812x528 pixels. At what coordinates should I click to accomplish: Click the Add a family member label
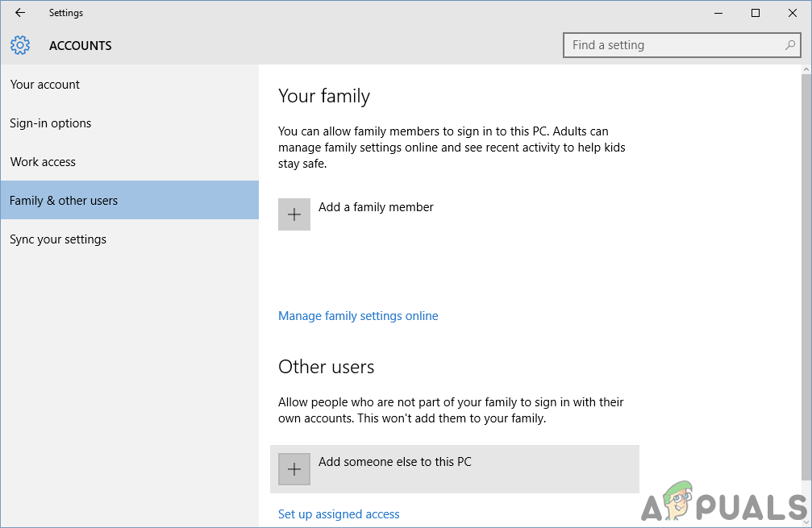coord(376,207)
